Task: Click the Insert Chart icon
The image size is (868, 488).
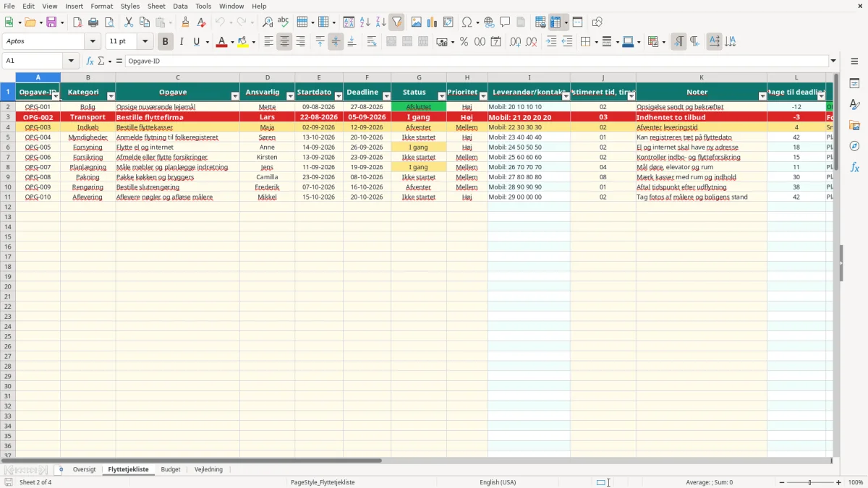Action: point(433,22)
